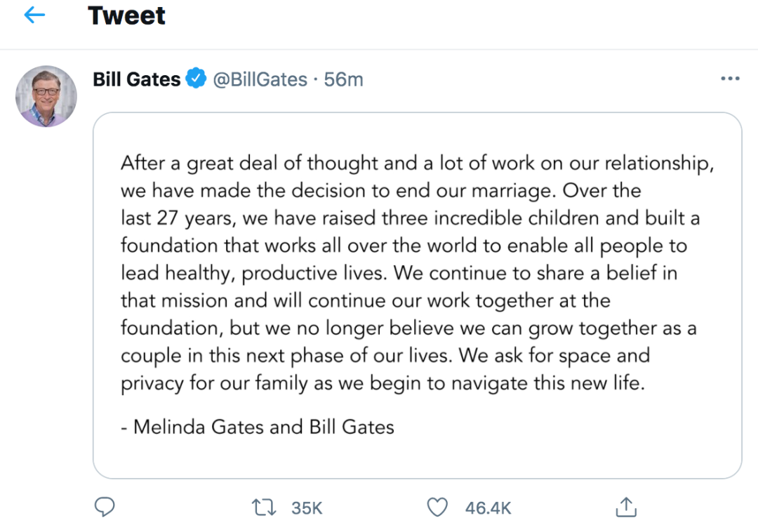Open the Bill Gates display name link
Screen dimensions: 758x532
click(136, 79)
